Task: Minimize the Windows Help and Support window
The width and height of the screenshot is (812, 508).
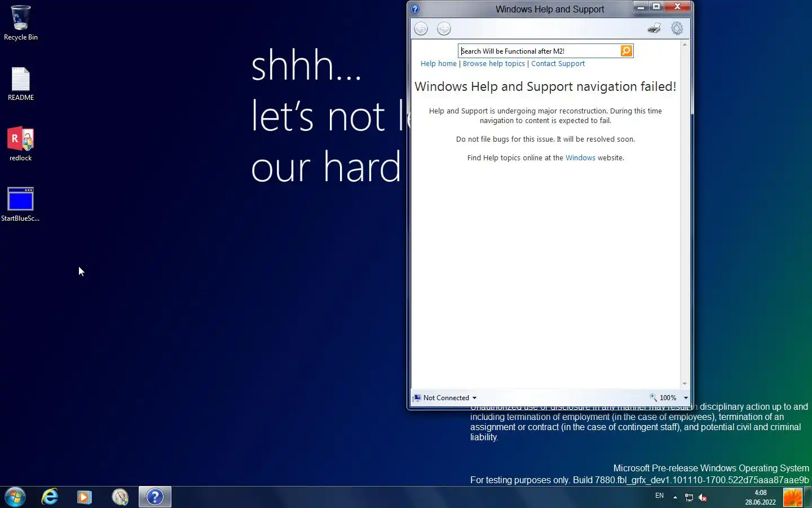Action: 641,7
